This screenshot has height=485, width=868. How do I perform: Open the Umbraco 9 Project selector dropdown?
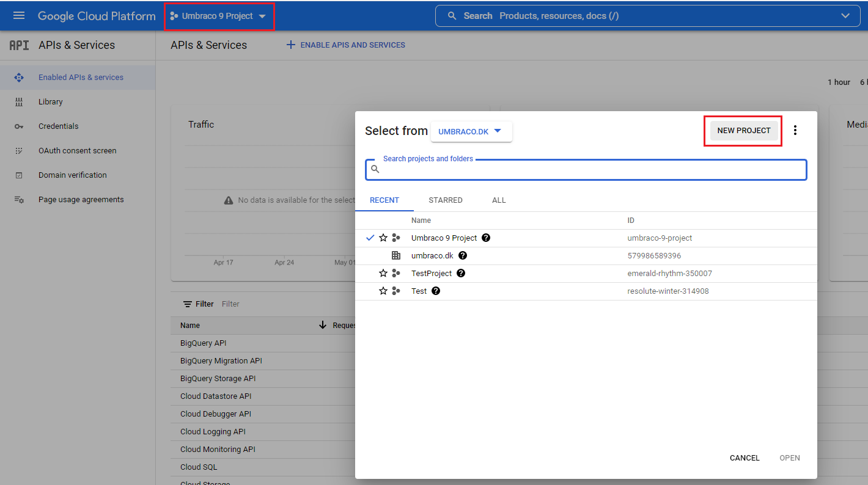218,16
